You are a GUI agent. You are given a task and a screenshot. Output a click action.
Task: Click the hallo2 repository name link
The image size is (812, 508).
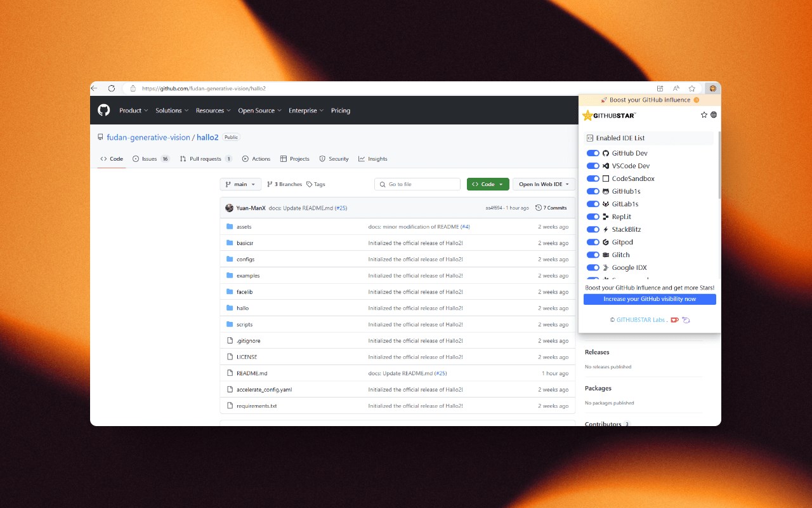(207, 137)
